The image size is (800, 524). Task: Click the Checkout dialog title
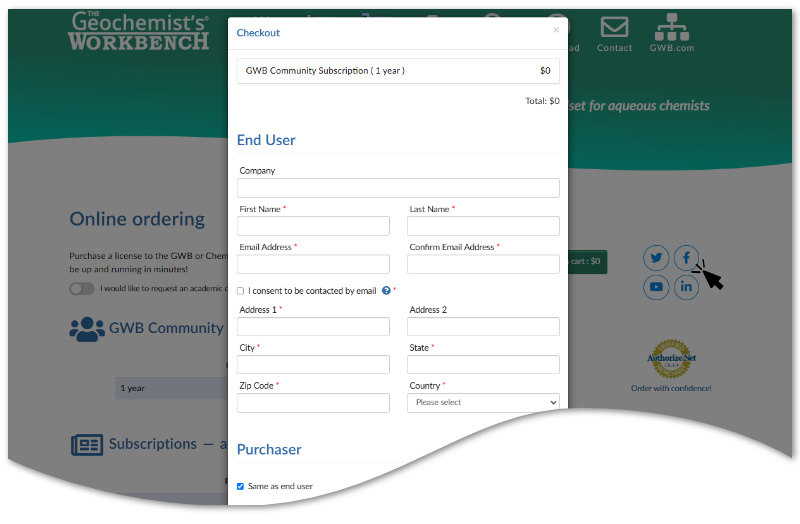(x=258, y=33)
